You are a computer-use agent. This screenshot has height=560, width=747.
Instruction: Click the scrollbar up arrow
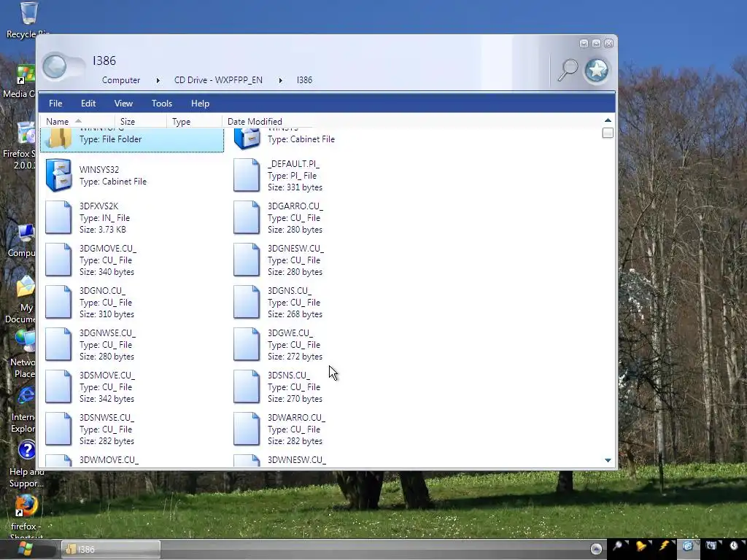coord(608,120)
